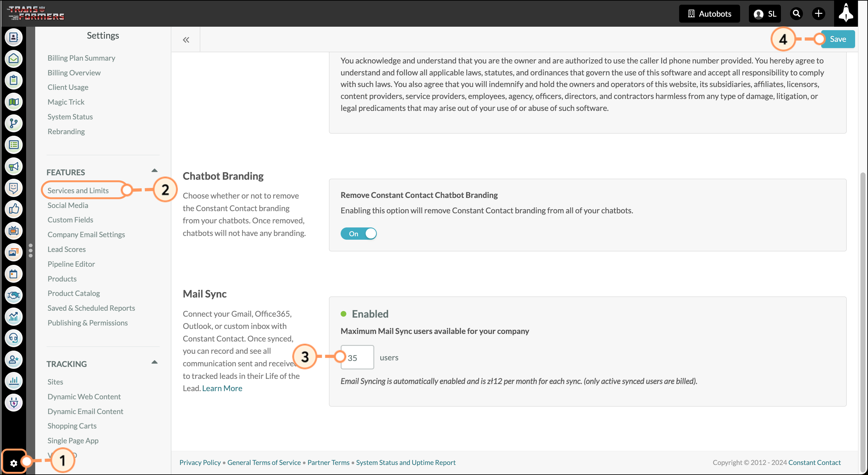This screenshot has height=475, width=868.
Task: Open the Autobots company switcher
Action: coord(709,14)
